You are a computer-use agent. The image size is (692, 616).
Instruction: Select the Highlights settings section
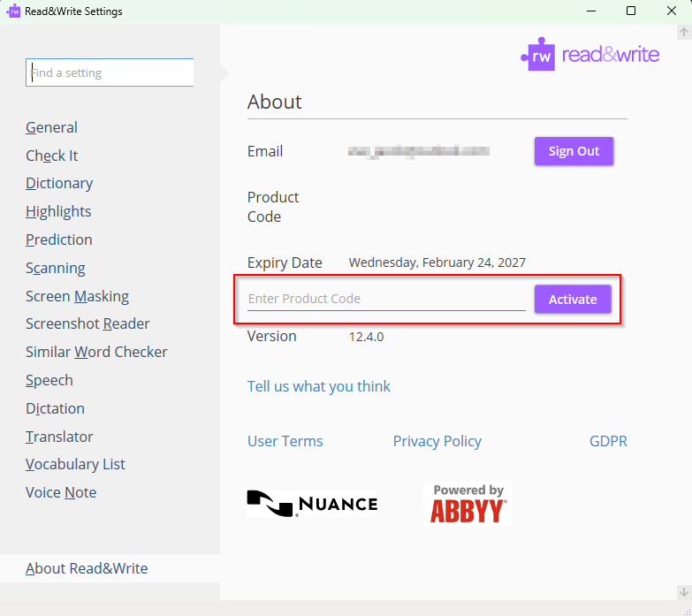58,211
